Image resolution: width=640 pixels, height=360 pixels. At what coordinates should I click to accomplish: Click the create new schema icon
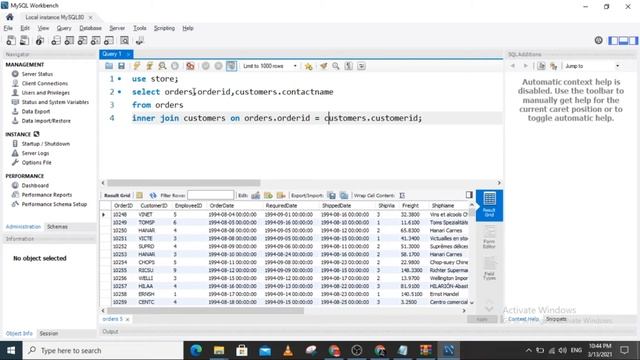point(56,40)
